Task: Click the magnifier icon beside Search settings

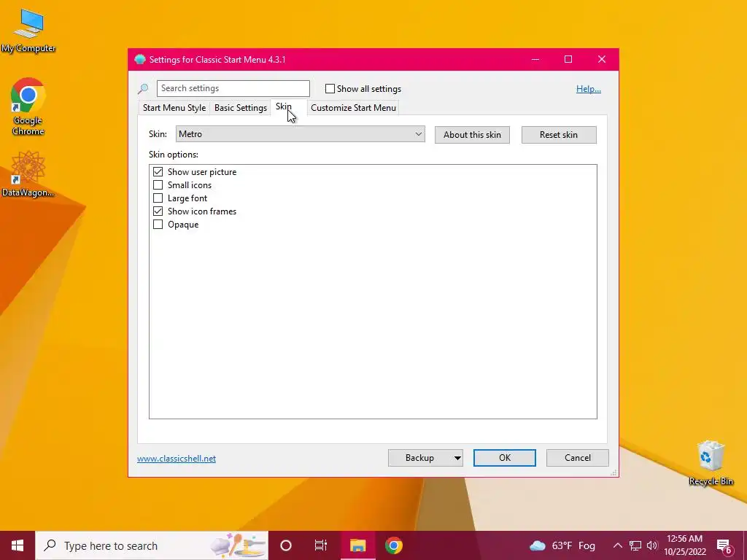Action: tap(143, 89)
